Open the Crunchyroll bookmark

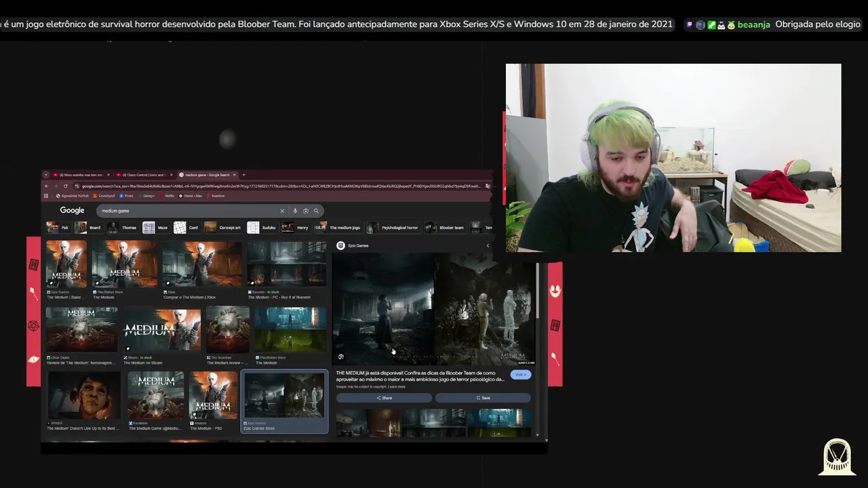[x=104, y=196]
